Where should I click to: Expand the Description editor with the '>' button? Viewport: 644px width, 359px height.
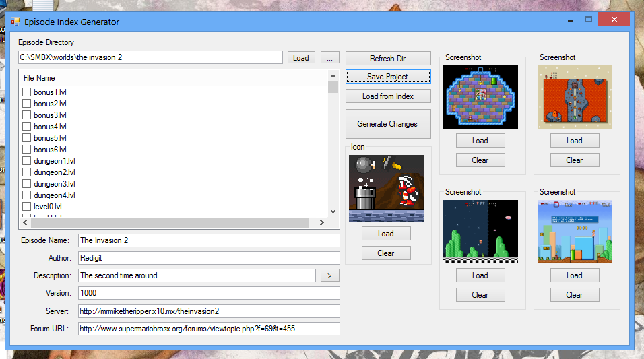tap(330, 275)
